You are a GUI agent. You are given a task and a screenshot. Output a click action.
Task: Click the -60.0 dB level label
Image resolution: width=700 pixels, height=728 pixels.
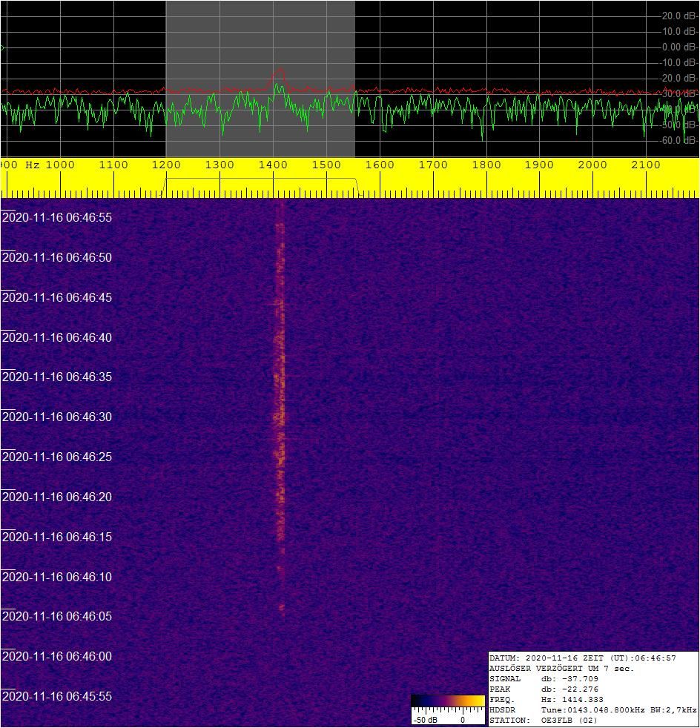[679, 140]
